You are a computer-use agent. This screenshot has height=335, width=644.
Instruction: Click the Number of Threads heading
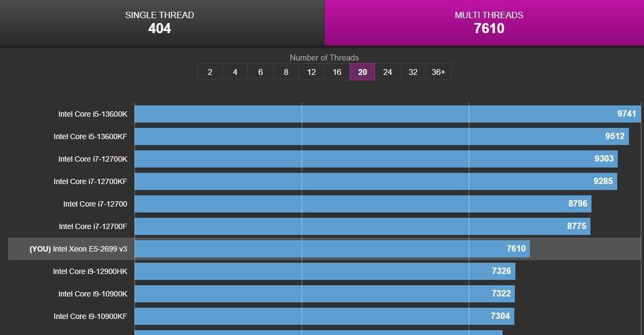coord(324,57)
